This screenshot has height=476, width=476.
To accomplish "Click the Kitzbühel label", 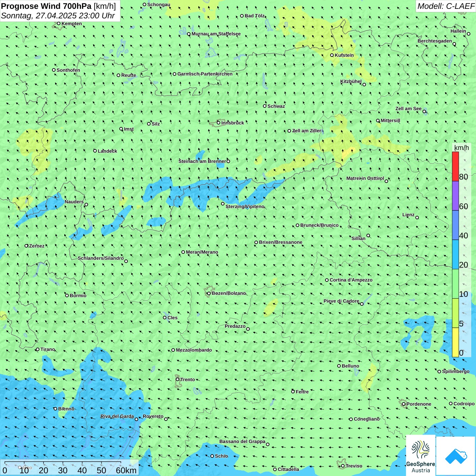I will coord(351,81).
